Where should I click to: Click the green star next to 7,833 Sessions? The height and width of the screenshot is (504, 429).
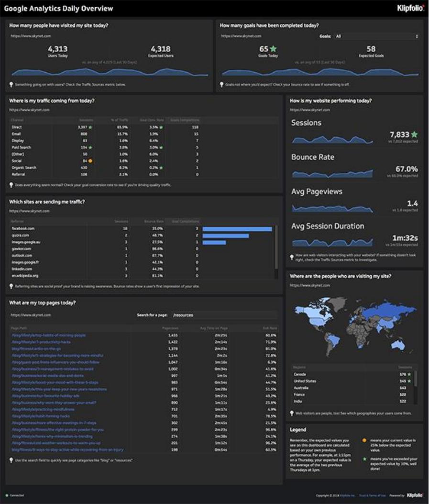(415, 134)
